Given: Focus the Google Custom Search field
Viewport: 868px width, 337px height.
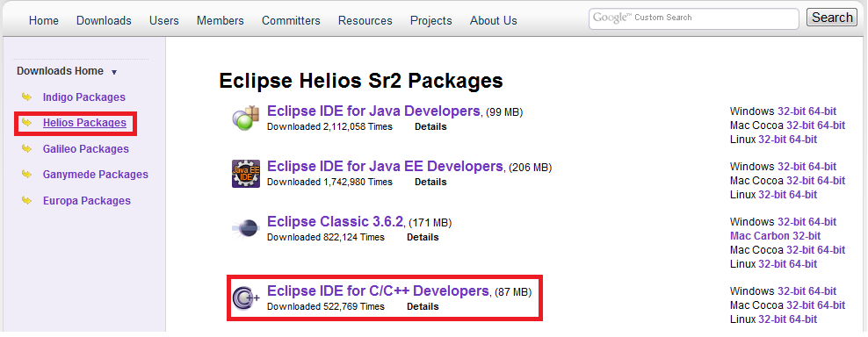Looking at the screenshot, I should coord(694,18).
